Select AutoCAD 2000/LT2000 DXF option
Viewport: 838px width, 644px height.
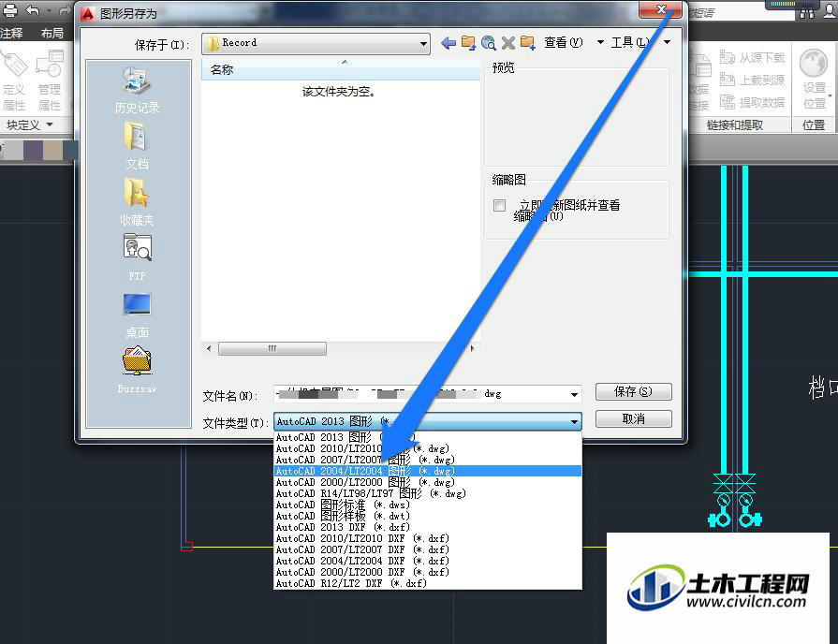[x=428, y=572]
